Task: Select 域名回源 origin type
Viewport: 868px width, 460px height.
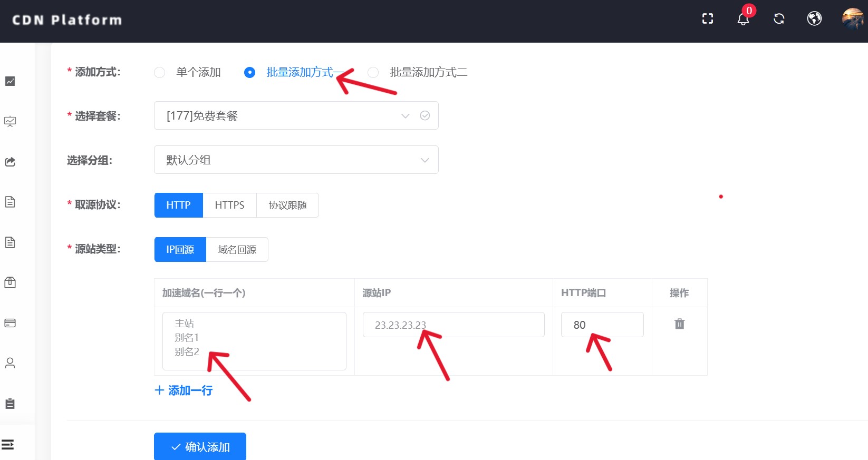Action: pyautogui.click(x=237, y=249)
